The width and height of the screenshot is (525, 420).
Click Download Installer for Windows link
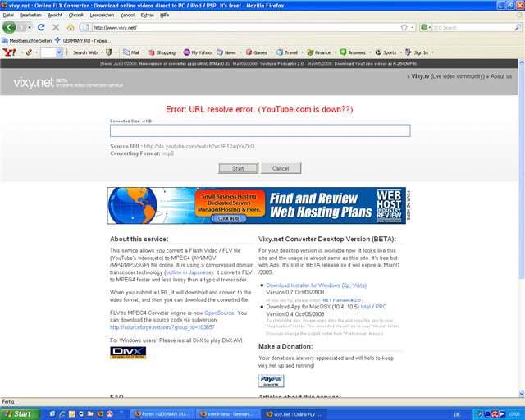coord(316,285)
